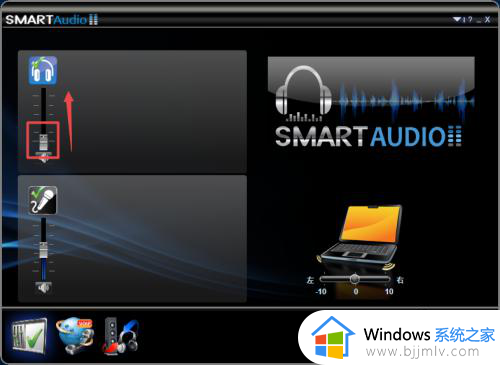Screen dimensions: 500x365
Task: Open help with the question mark icon
Action: tap(470, 20)
